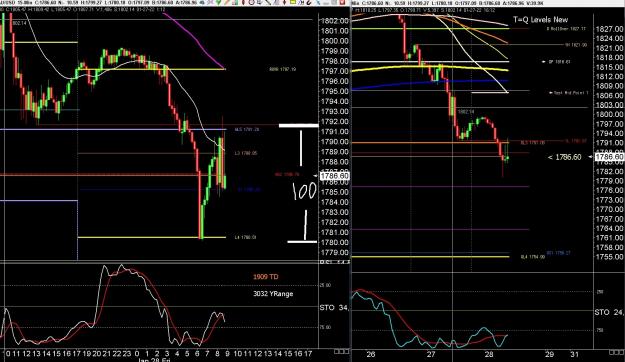Click the 1770.00 price on right axis

[610, 209]
